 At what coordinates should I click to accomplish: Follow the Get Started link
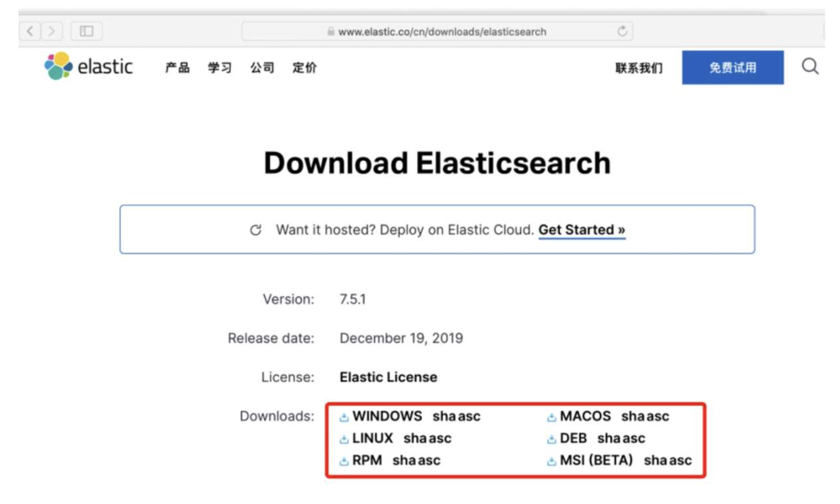[x=581, y=230]
